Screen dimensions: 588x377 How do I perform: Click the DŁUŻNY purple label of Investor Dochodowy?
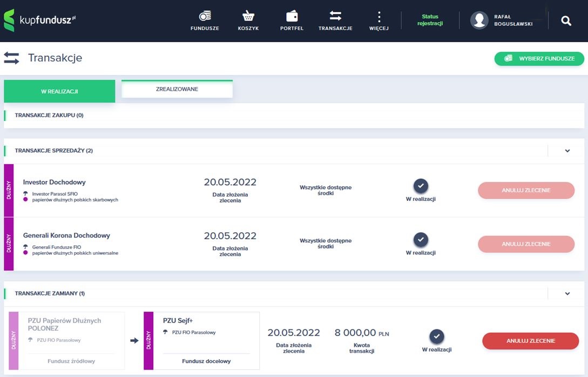pyautogui.click(x=9, y=190)
